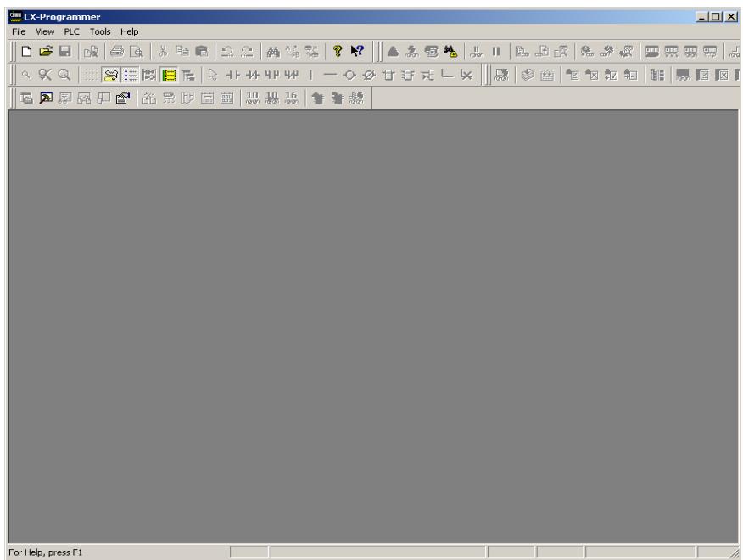Set monitoring to decimal '10' icon
This screenshot has width=743, height=560.
[x=253, y=98]
